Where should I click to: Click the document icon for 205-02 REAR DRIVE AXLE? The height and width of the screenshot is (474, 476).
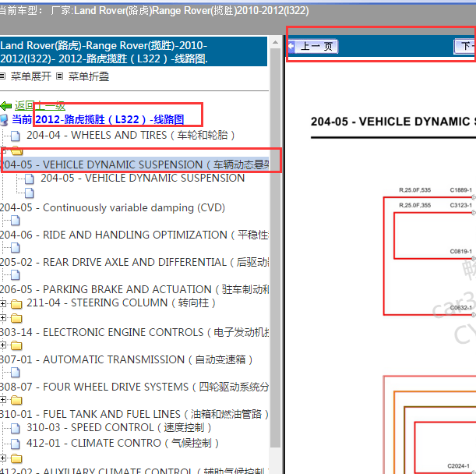[16, 248]
